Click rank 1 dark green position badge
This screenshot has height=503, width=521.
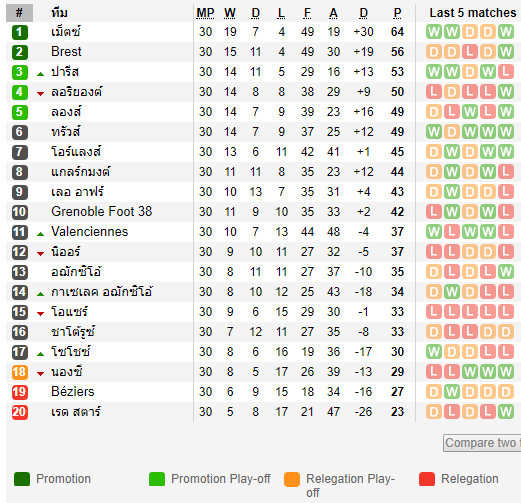click(x=20, y=32)
